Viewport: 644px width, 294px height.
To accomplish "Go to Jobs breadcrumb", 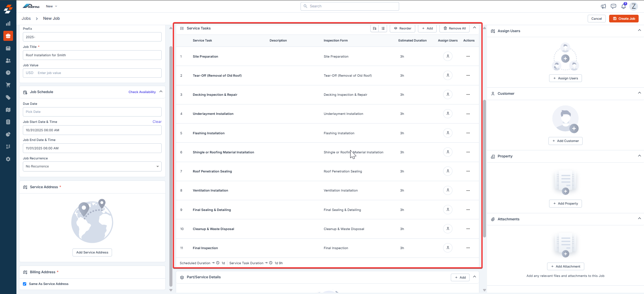I will pos(26,18).
